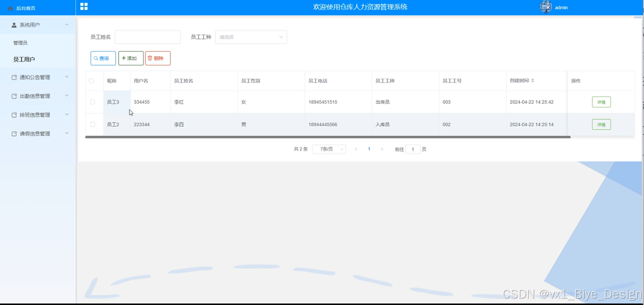The height and width of the screenshot is (305, 644).
Task: Open the 通知公告管理 menu label
Action: coord(34,77)
